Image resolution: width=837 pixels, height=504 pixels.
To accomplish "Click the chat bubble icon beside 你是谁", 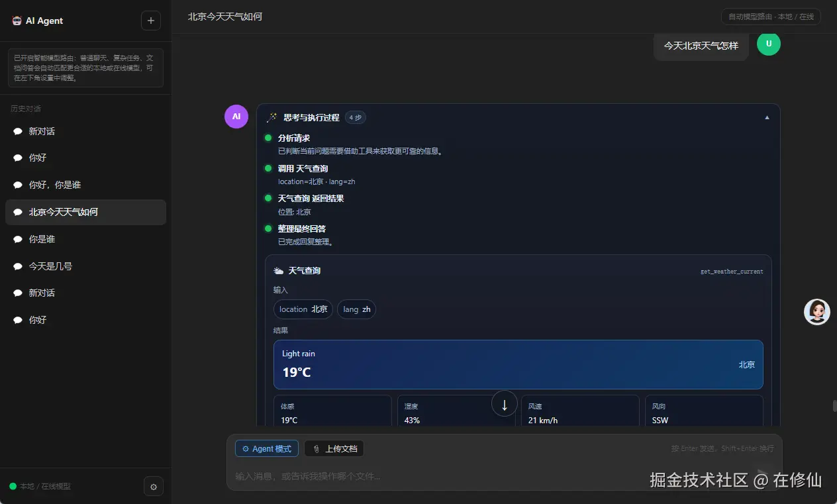I will tap(18, 239).
